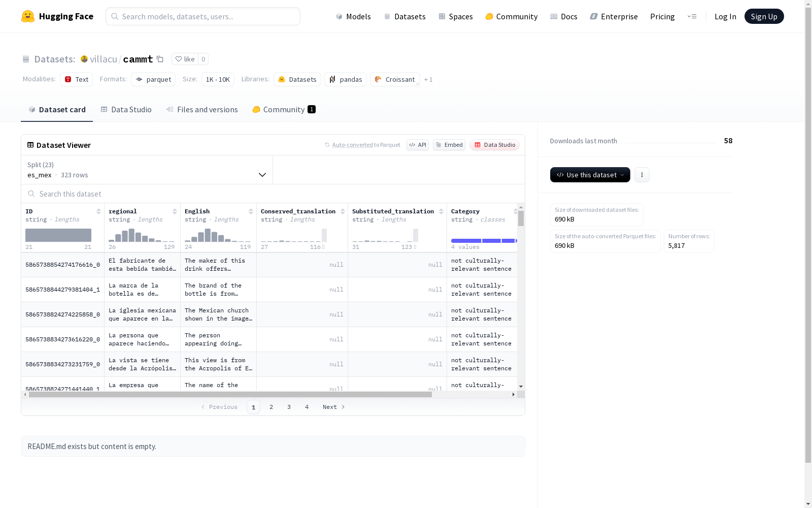Screen dimensions: 812x508
Task: Open the Community tab with 1 discussion
Action: [284, 110]
